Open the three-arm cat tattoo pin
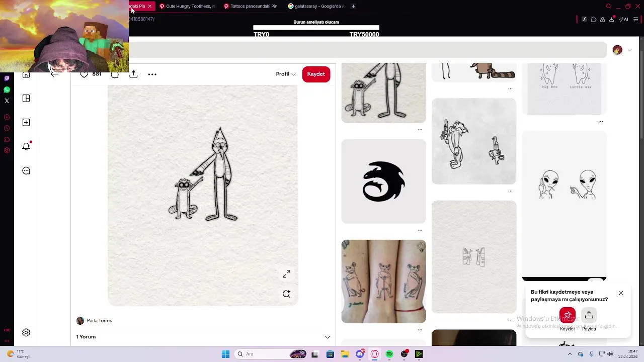Image resolution: width=644 pixels, height=362 pixels. pos(383,282)
